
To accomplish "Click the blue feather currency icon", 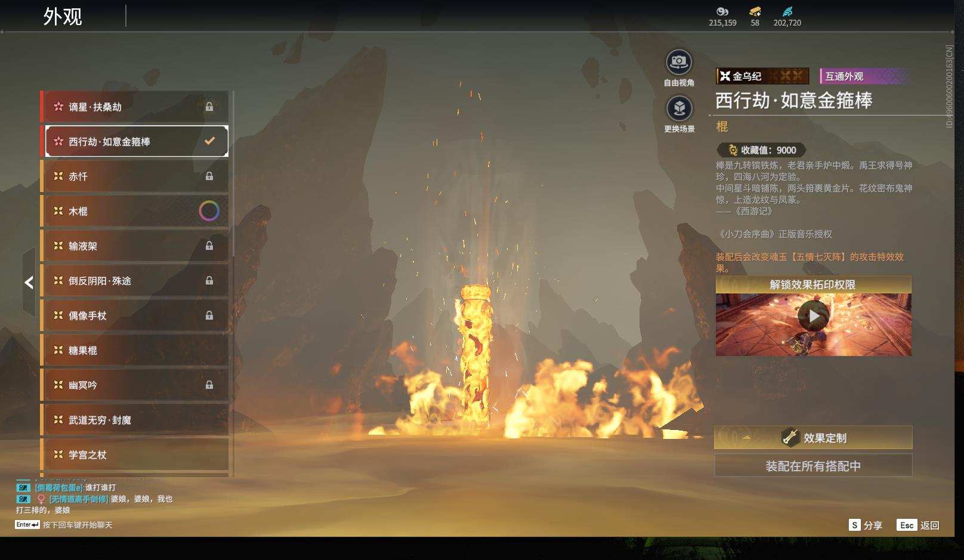I will coord(787,11).
